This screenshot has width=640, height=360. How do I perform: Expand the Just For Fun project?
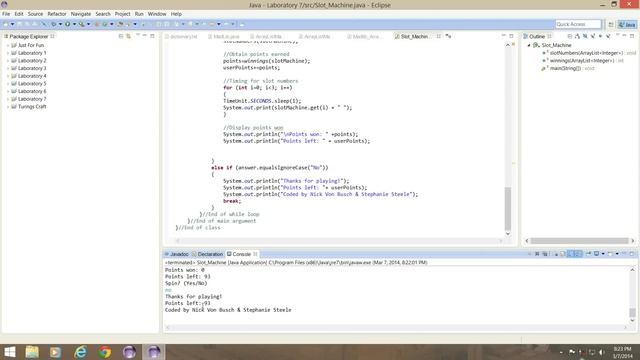coord(8,45)
